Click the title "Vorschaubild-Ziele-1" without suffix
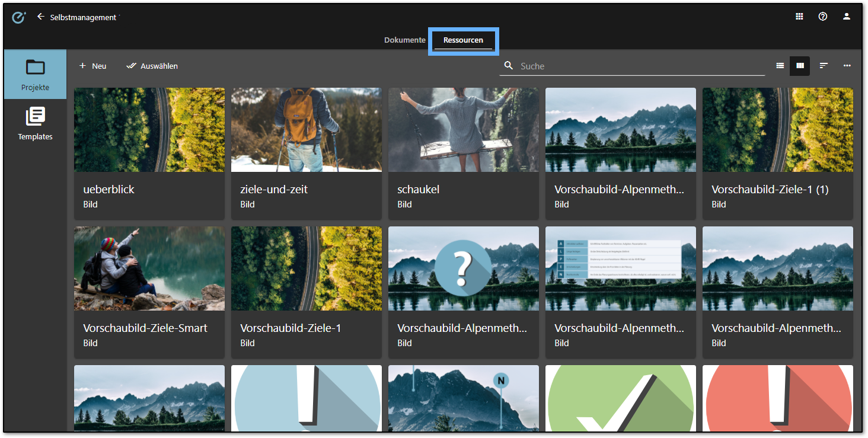 pyautogui.click(x=291, y=328)
